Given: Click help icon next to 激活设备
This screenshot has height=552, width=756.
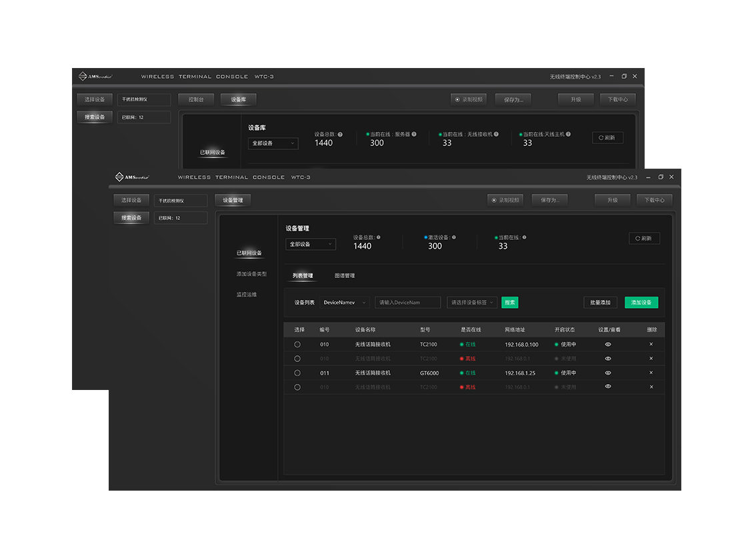Looking at the screenshot, I should [x=454, y=237].
